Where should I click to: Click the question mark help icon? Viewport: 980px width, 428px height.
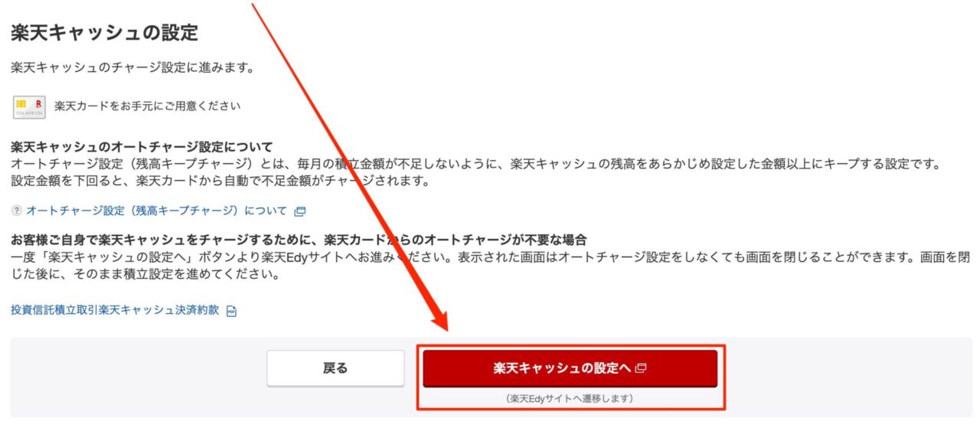(17, 211)
